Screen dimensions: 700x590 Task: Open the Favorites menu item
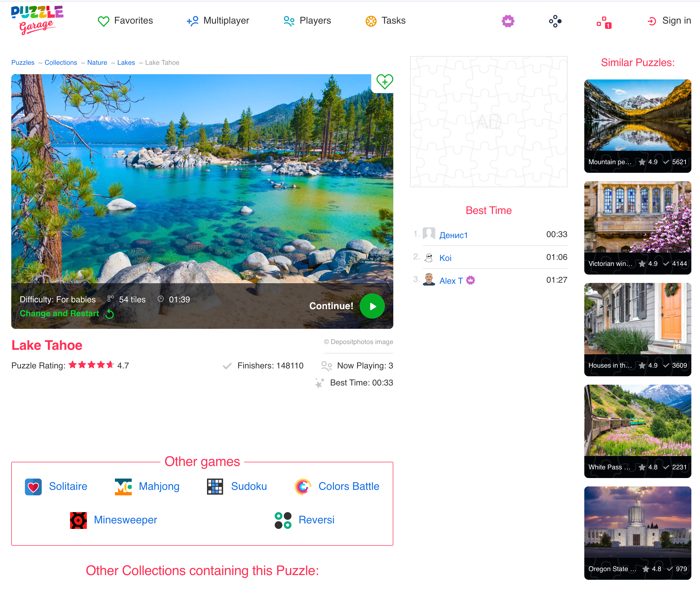125,21
